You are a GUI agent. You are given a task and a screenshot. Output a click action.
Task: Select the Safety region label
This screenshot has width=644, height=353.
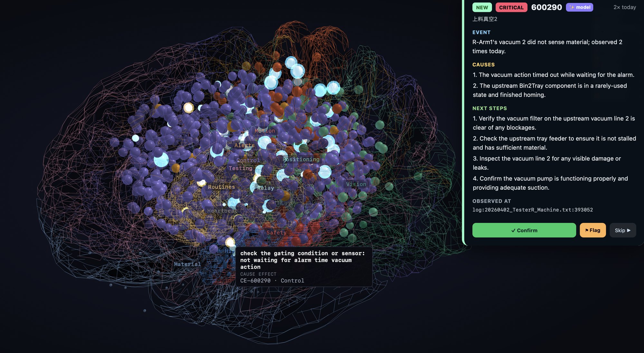276,233
